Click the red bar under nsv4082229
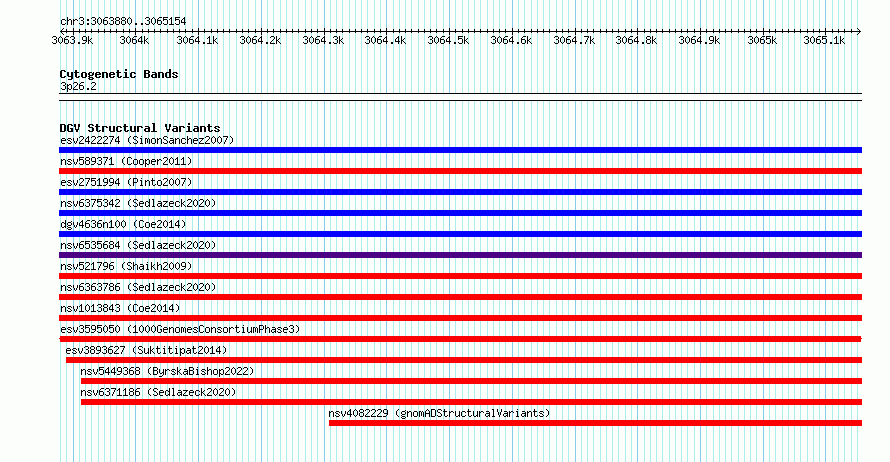 (595, 423)
